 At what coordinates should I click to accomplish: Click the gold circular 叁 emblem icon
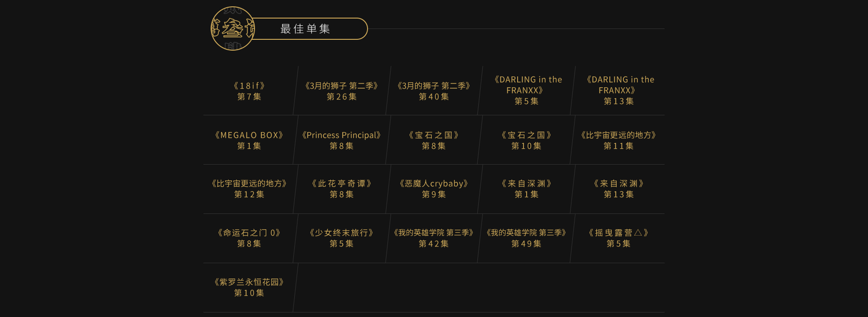[x=233, y=28]
